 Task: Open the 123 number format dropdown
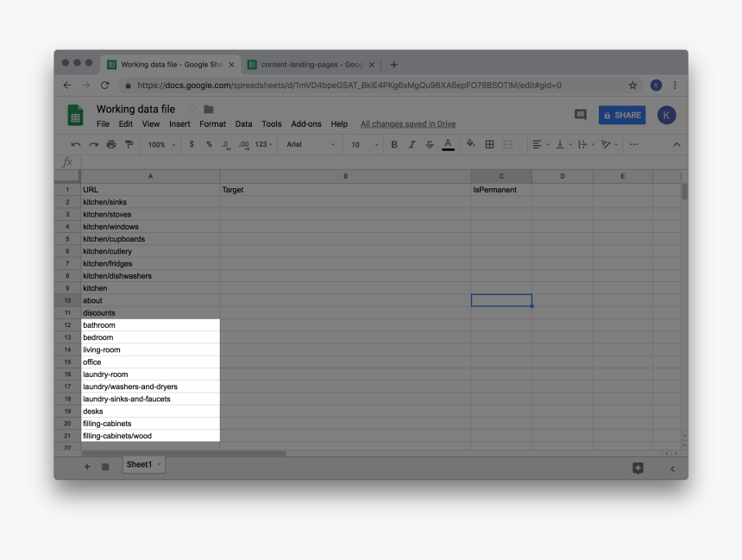click(x=263, y=144)
